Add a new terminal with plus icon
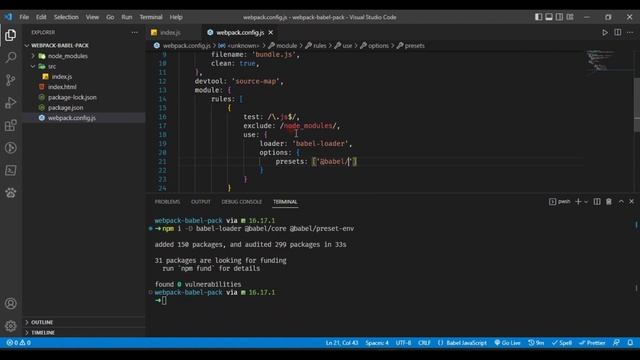The width and height of the screenshot is (640, 360). (578, 202)
